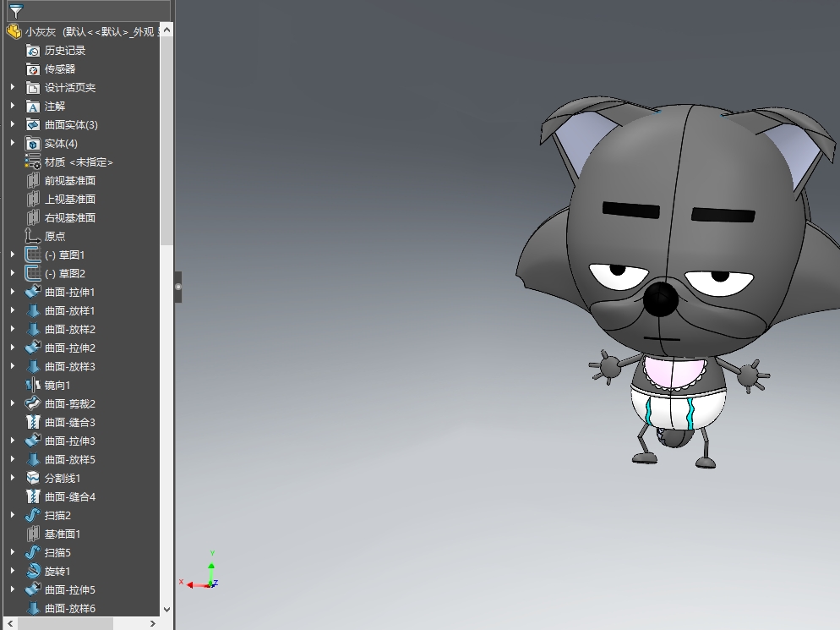840x630 pixels.
Task: Select the 上视基准面 plane icon
Action: pyautogui.click(x=33, y=200)
